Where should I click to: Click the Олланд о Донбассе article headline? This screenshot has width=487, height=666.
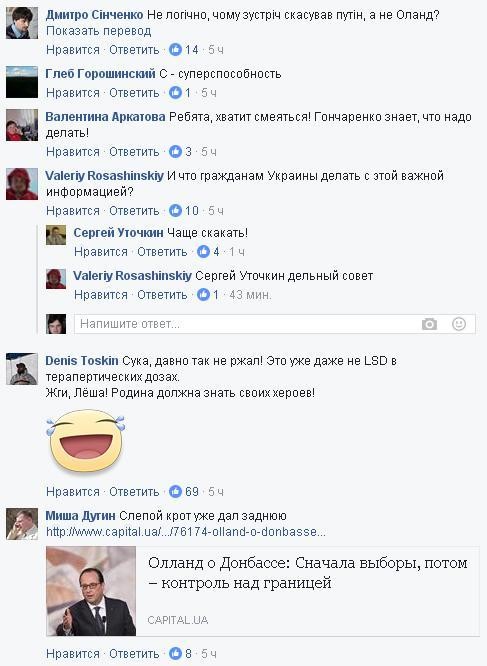point(308,573)
